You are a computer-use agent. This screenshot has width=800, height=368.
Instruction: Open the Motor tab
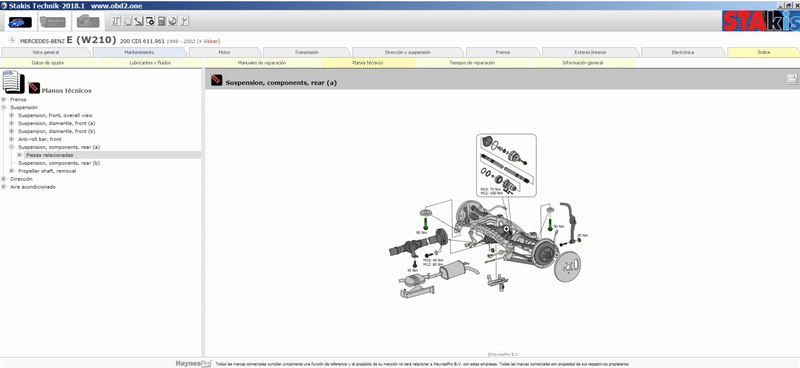(x=224, y=52)
